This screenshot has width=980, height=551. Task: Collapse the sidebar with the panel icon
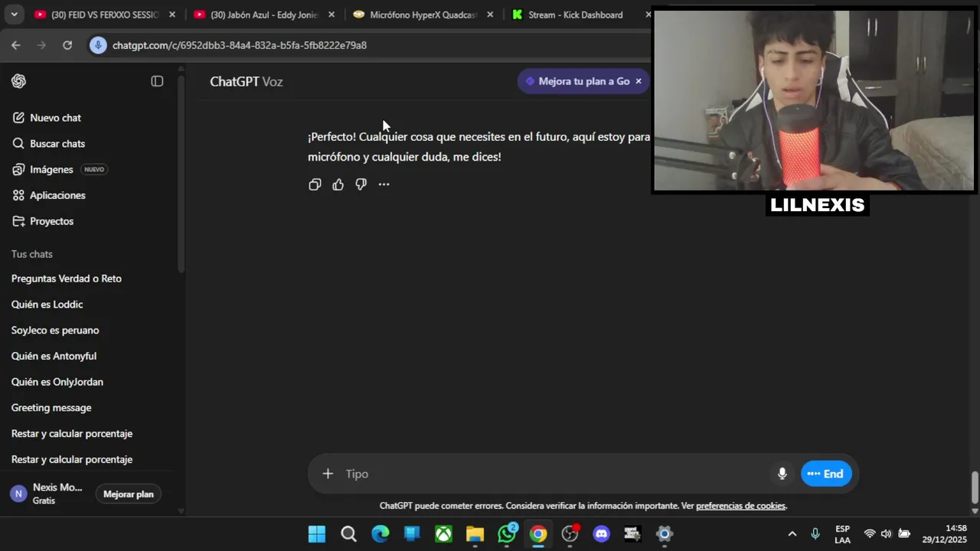157,81
